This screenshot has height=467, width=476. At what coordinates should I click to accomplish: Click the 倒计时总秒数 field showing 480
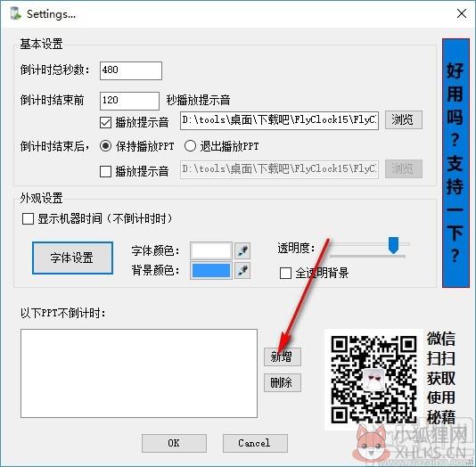click(131, 70)
